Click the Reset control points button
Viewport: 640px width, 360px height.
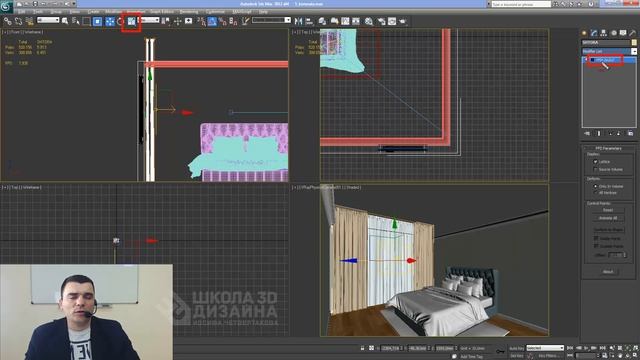point(608,210)
